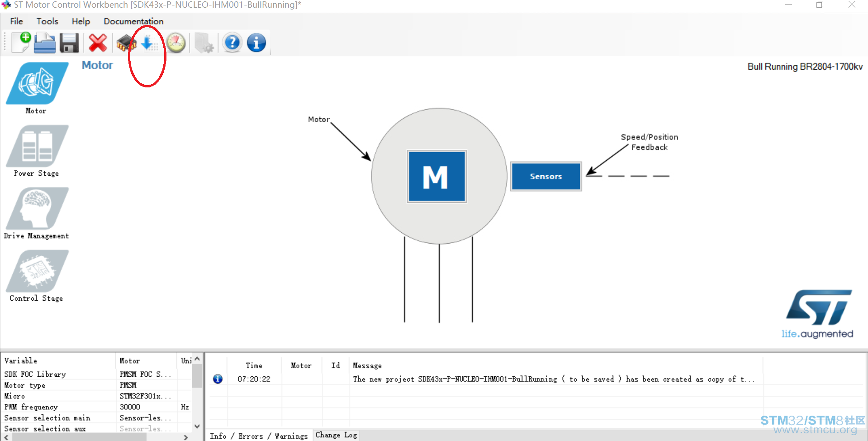Click the Hz unit cell
Image resolution: width=868 pixels, height=441 pixels.
185,407
